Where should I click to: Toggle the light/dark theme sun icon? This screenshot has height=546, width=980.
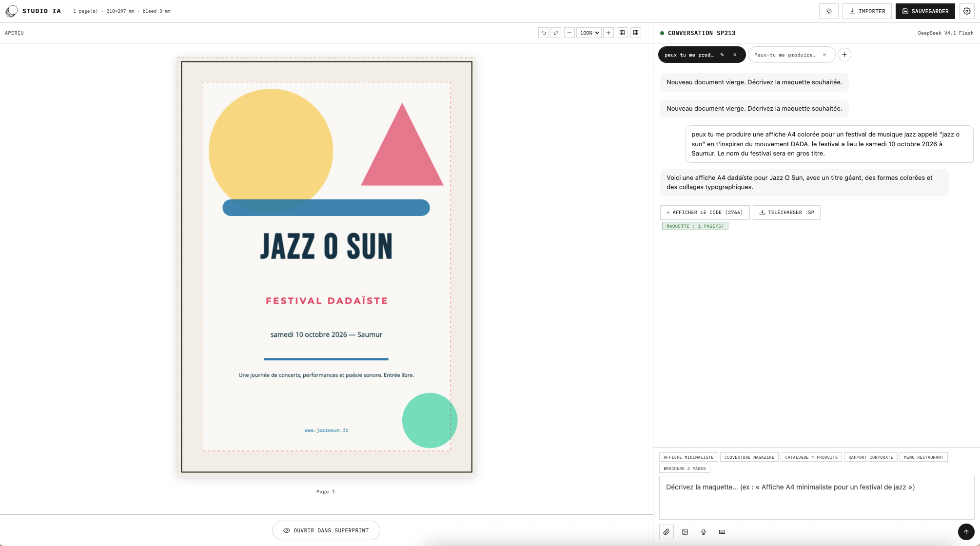tap(829, 11)
